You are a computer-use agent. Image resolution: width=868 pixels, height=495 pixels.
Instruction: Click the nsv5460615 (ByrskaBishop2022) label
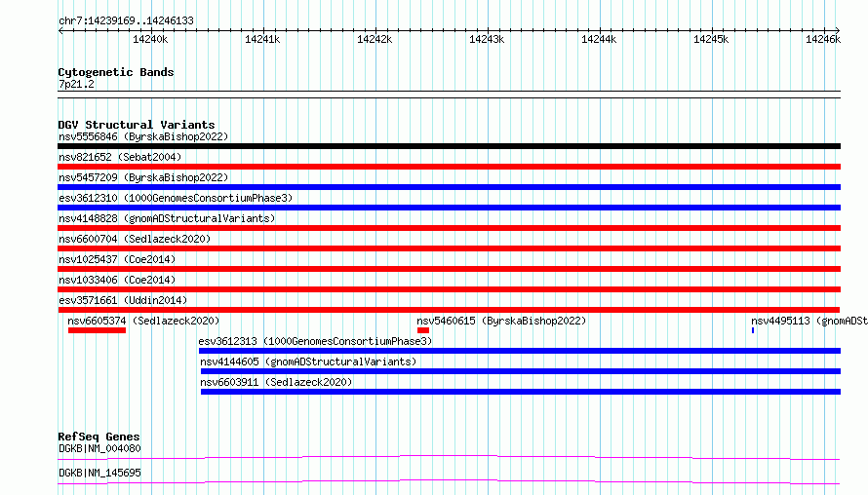click(x=501, y=321)
